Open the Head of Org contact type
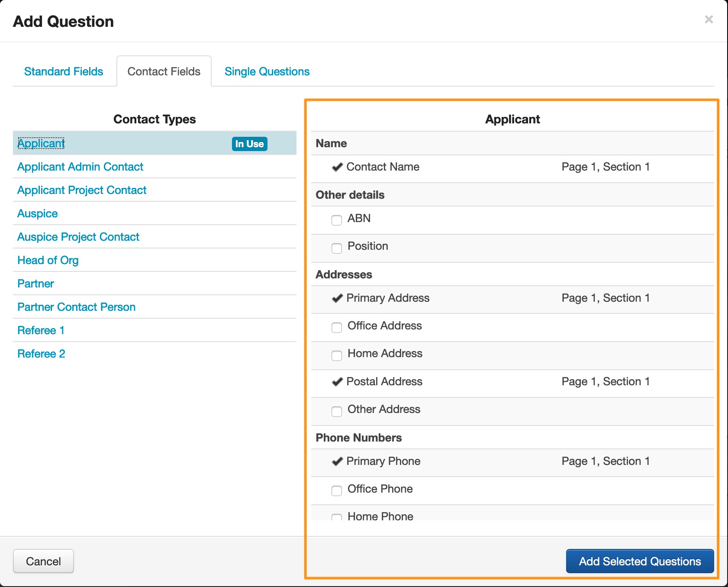 48,260
